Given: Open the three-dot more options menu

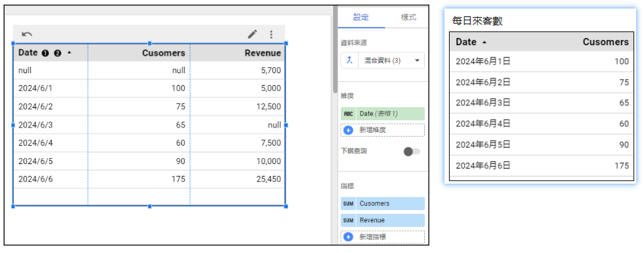Looking at the screenshot, I should point(271,35).
